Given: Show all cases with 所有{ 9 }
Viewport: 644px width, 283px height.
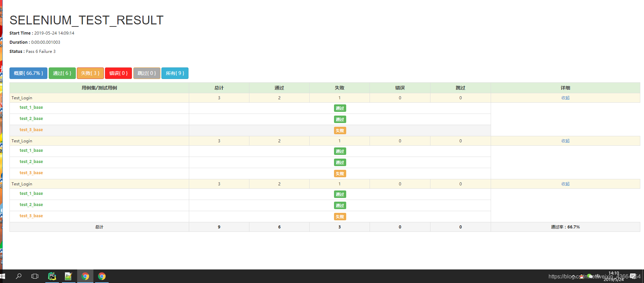Looking at the screenshot, I should [x=175, y=73].
